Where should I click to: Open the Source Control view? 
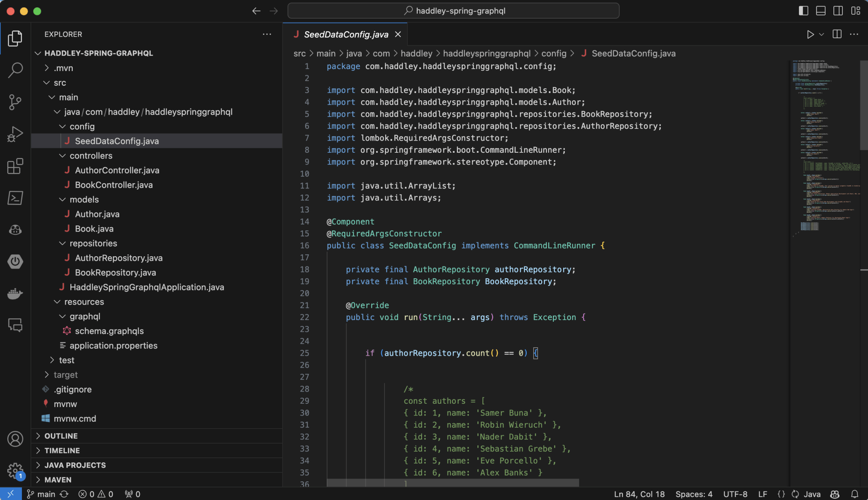15,102
